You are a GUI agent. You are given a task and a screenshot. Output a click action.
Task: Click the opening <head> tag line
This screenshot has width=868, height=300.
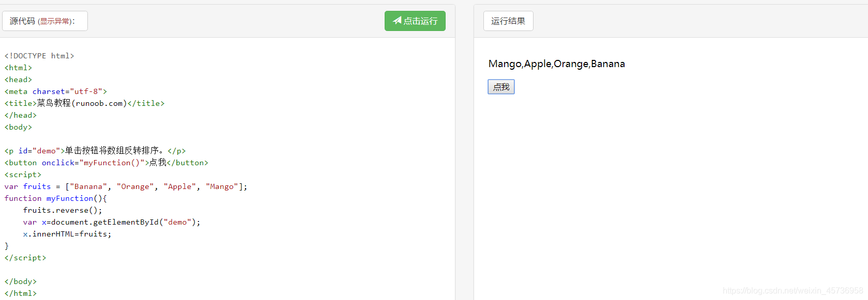(18, 80)
